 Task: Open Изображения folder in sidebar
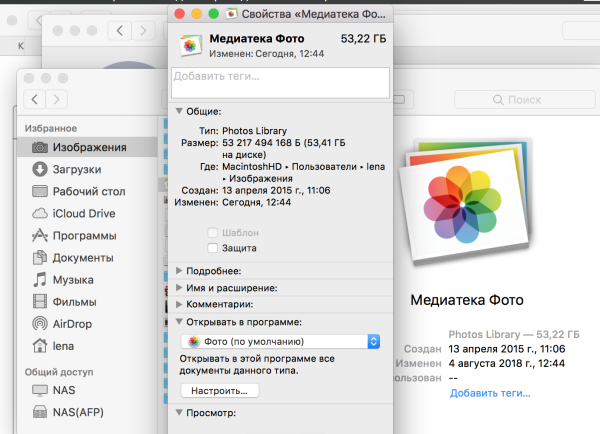point(89,147)
